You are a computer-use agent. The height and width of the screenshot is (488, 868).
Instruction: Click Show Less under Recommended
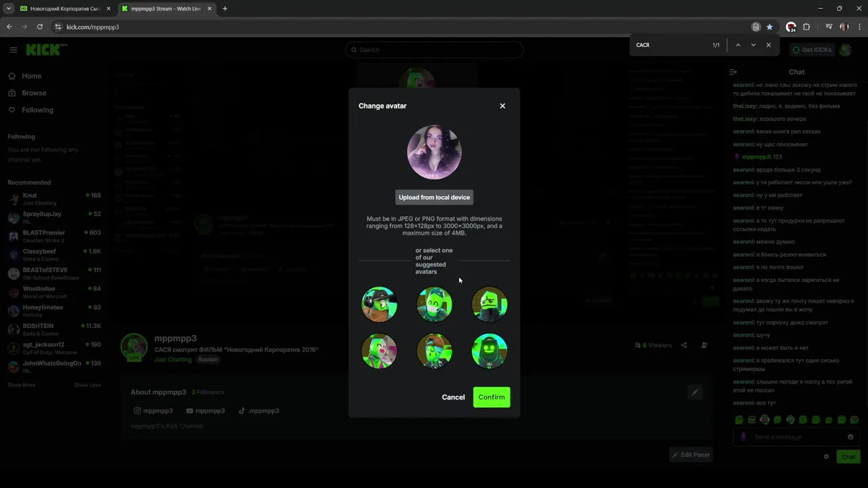[87, 385]
